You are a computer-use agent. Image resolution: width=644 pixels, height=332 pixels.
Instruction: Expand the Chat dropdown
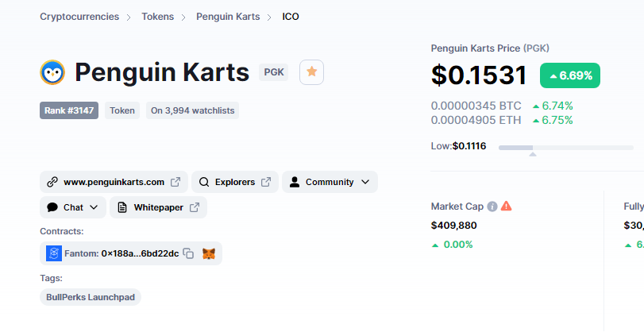tap(73, 207)
